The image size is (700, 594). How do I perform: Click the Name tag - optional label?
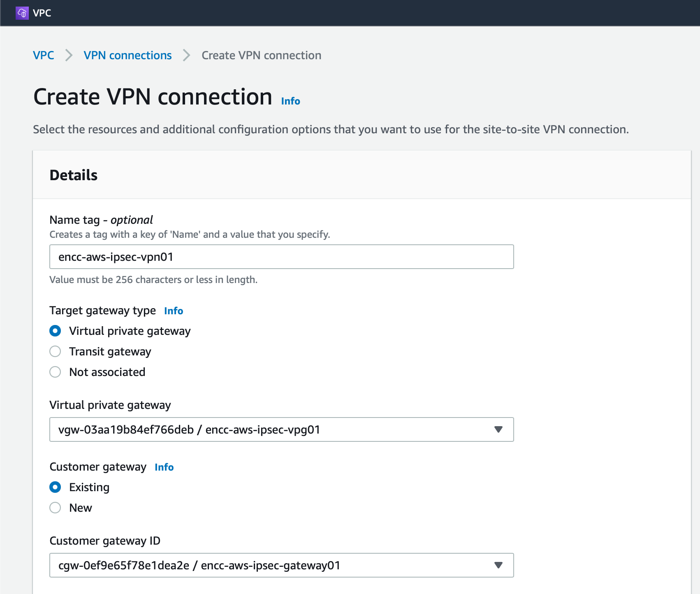pyautogui.click(x=101, y=220)
